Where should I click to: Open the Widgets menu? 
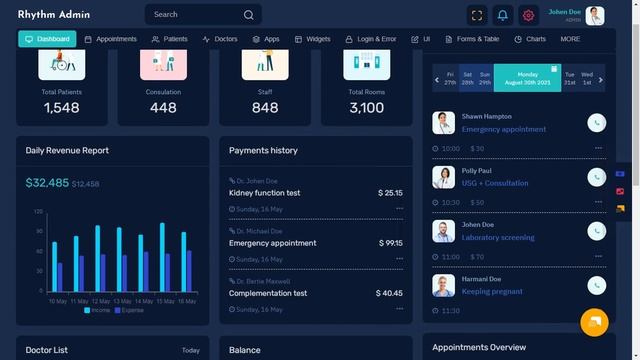312,39
